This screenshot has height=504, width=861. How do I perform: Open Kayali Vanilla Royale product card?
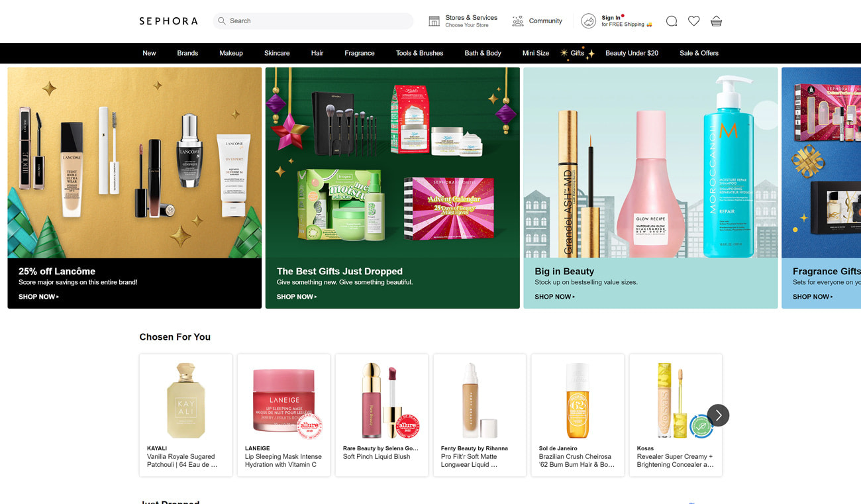click(x=185, y=415)
